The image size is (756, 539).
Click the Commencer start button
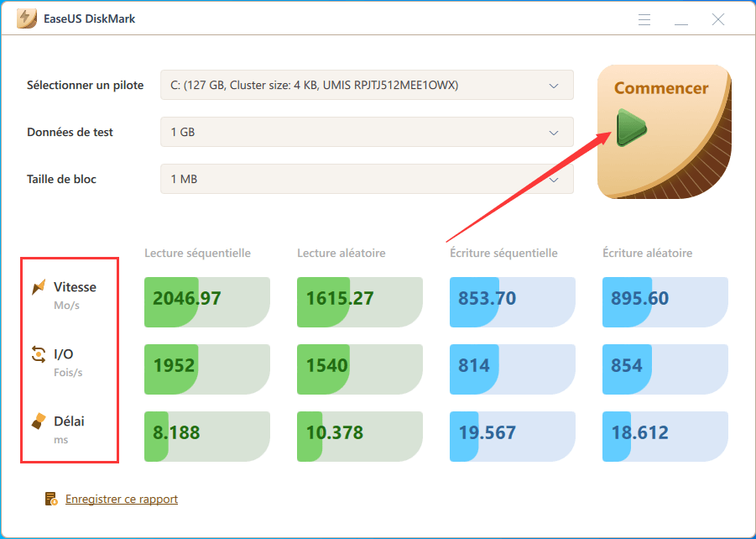(x=665, y=132)
